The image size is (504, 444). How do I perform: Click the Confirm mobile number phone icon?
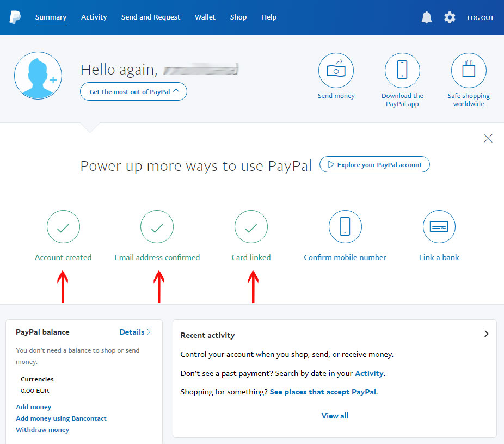click(345, 226)
